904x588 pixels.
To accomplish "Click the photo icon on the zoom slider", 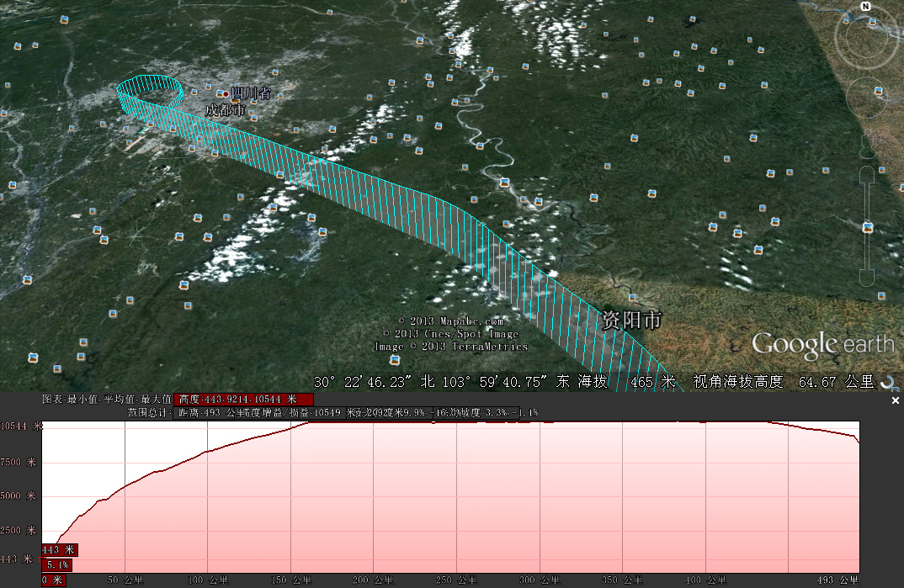I will [x=868, y=228].
